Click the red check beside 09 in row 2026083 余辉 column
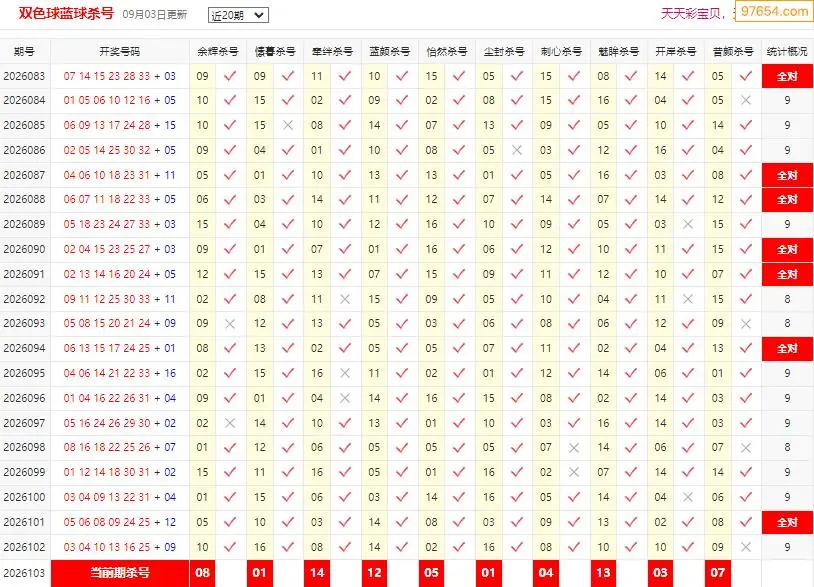This screenshot has width=814, height=587. 230,76
